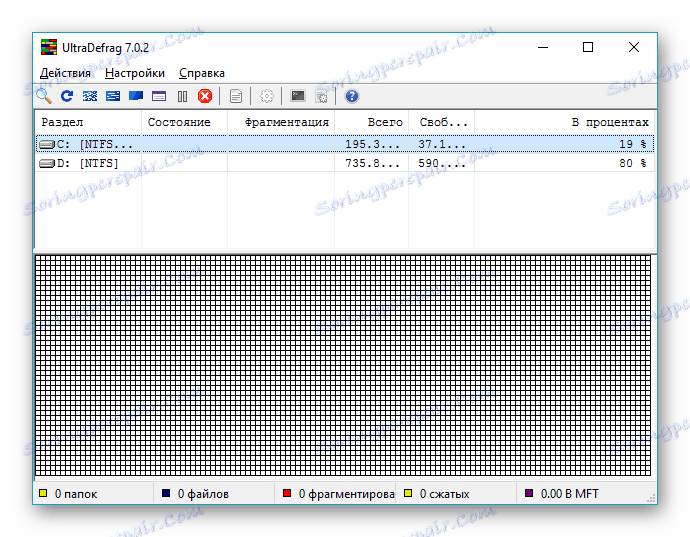The height and width of the screenshot is (537, 690).
Task: Open the Настройки menu
Action: coord(135,73)
